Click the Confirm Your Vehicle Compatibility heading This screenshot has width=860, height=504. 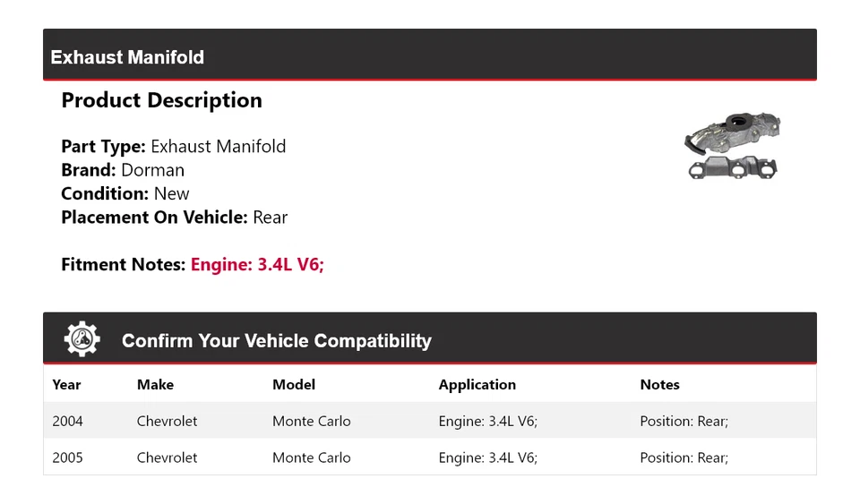(276, 341)
